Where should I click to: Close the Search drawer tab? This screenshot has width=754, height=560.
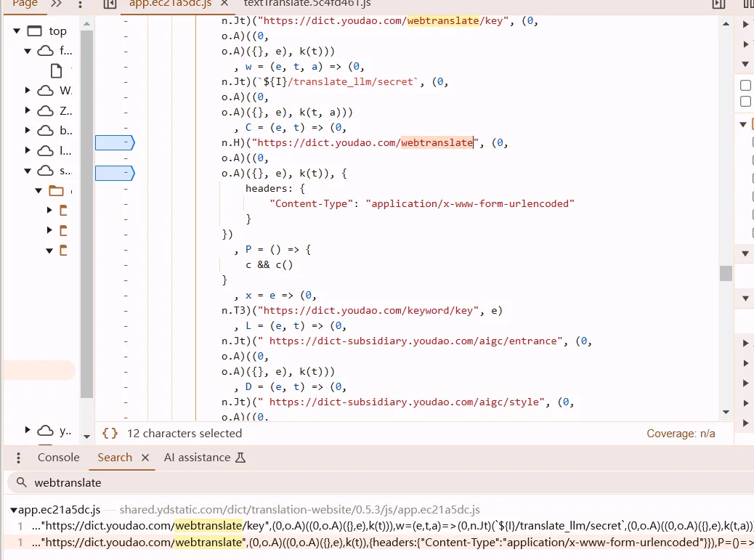(145, 458)
